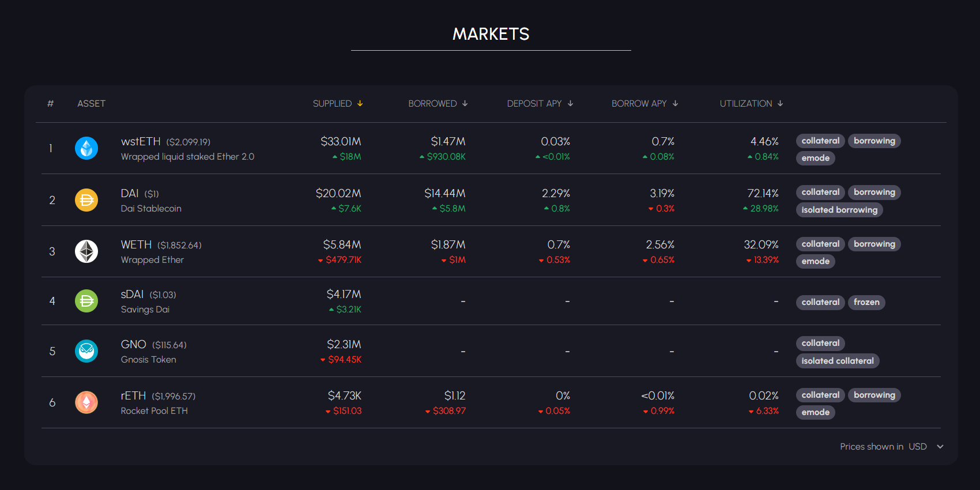Click rETH borrowing tag
Image resolution: width=980 pixels, height=490 pixels.
[x=875, y=395]
